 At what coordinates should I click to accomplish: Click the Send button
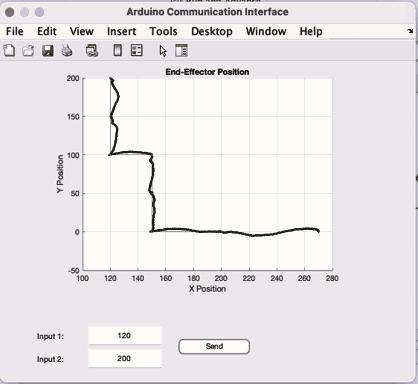(214, 346)
